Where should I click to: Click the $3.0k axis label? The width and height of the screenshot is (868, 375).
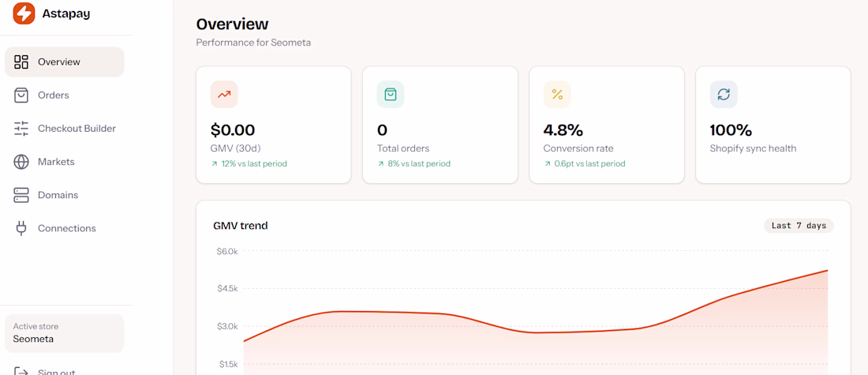coord(227,326)
